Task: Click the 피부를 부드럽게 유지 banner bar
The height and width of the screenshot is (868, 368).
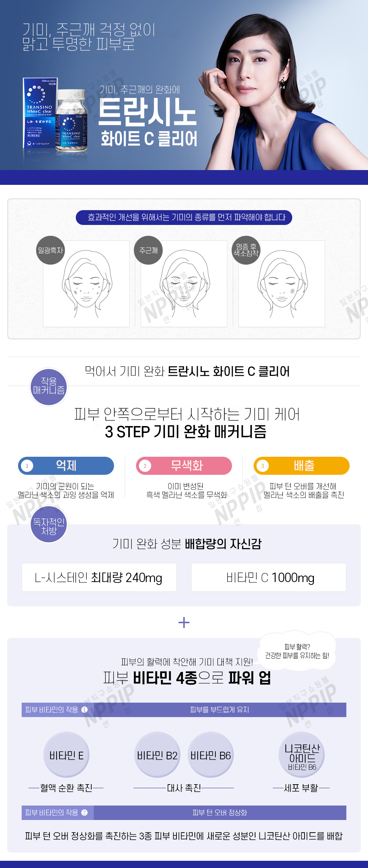Action: coord(219,710)
